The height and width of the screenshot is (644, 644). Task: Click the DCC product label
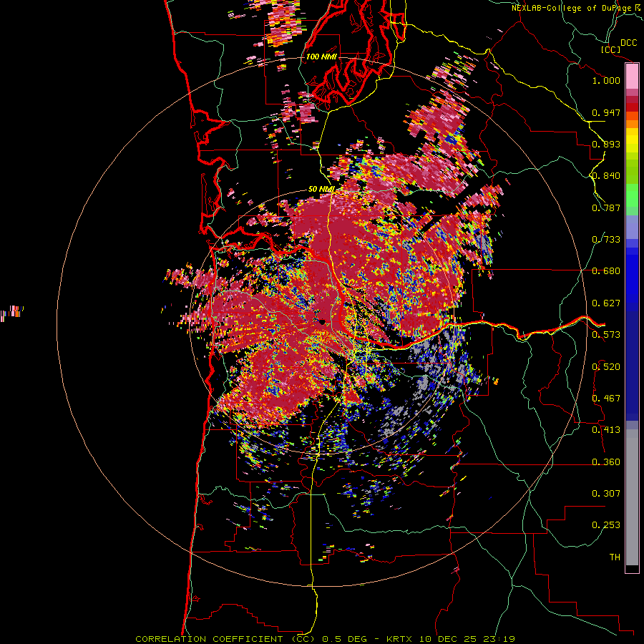[629, 43]
